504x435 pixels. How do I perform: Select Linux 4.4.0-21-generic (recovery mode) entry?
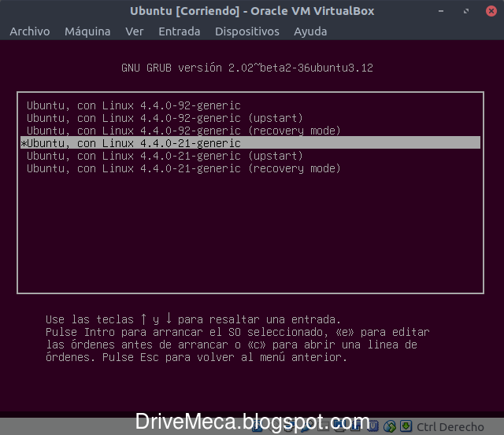[x=250, y=168]
